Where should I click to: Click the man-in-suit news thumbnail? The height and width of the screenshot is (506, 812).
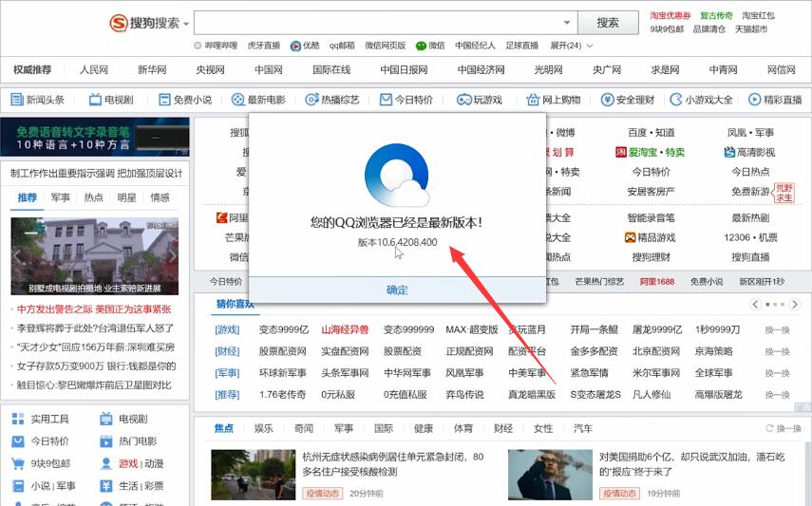point(550,475)
